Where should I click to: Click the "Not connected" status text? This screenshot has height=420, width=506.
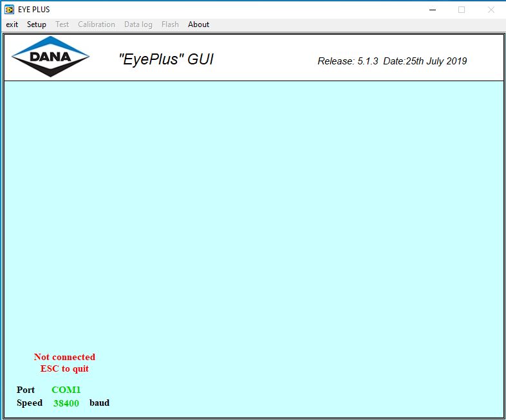pos(64,357)
